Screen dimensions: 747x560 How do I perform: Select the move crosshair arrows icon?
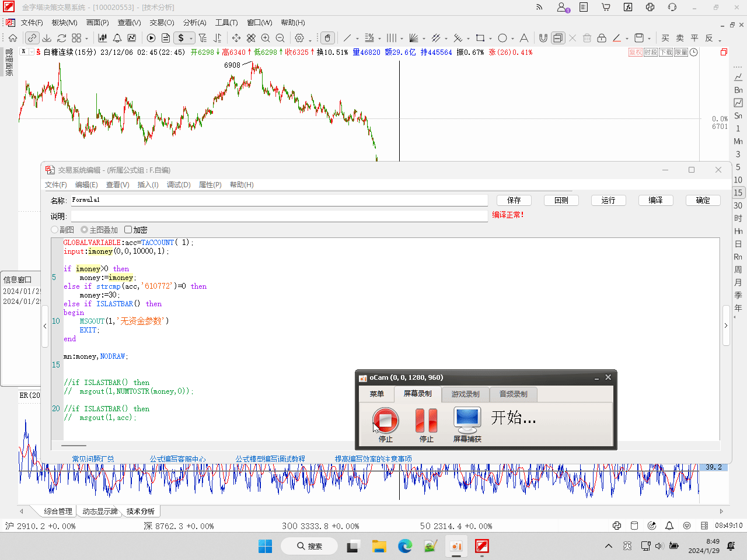pos(236,38)
